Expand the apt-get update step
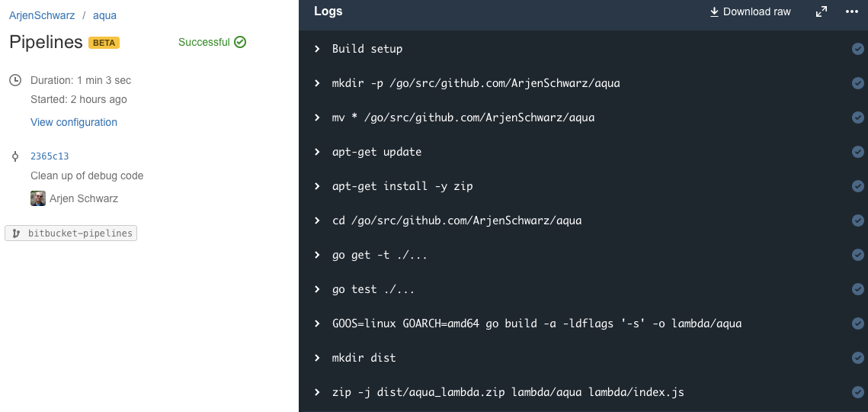This screenshot has height=412, width=868. [317, 152]
